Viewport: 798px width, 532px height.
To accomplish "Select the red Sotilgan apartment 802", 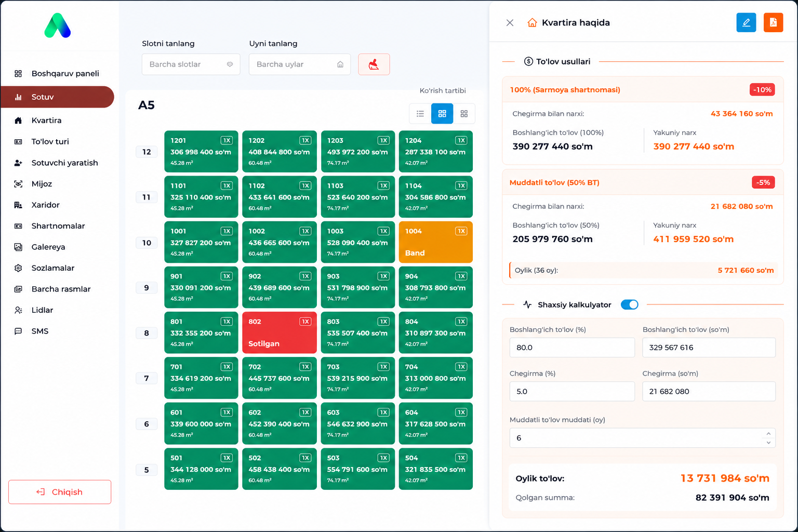I will pos(279,332).
